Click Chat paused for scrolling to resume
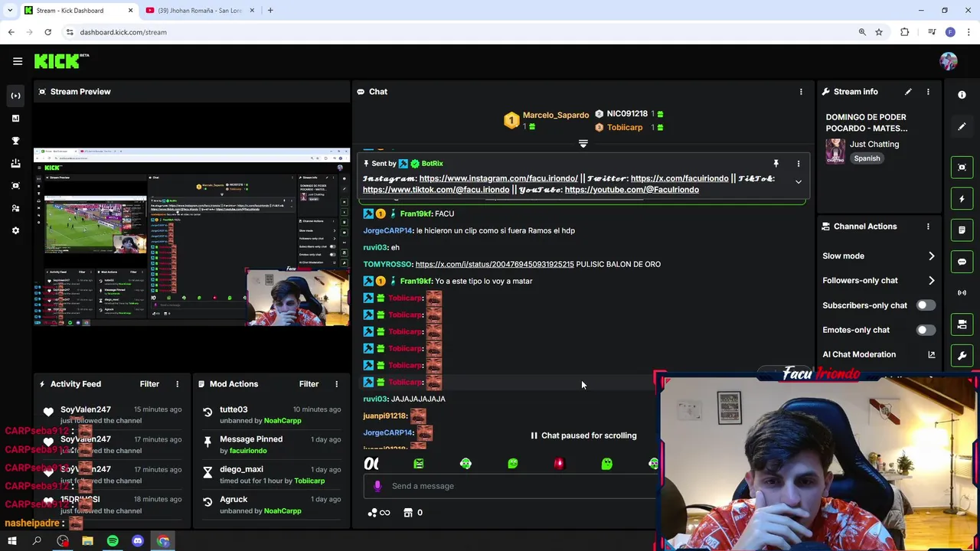Image resolution: width=980 pixels, height=551 pixels. 583,435
